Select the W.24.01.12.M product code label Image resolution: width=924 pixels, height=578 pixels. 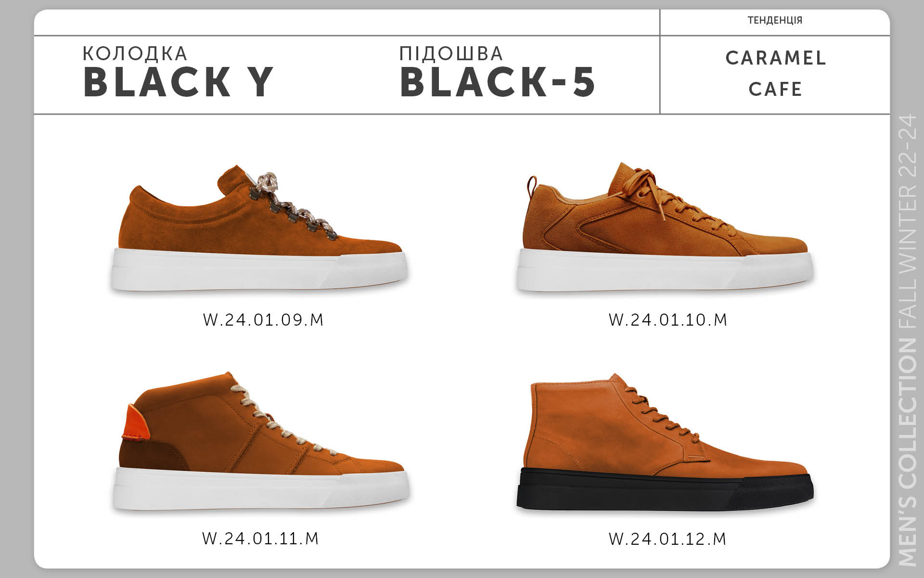pos(667,539)
